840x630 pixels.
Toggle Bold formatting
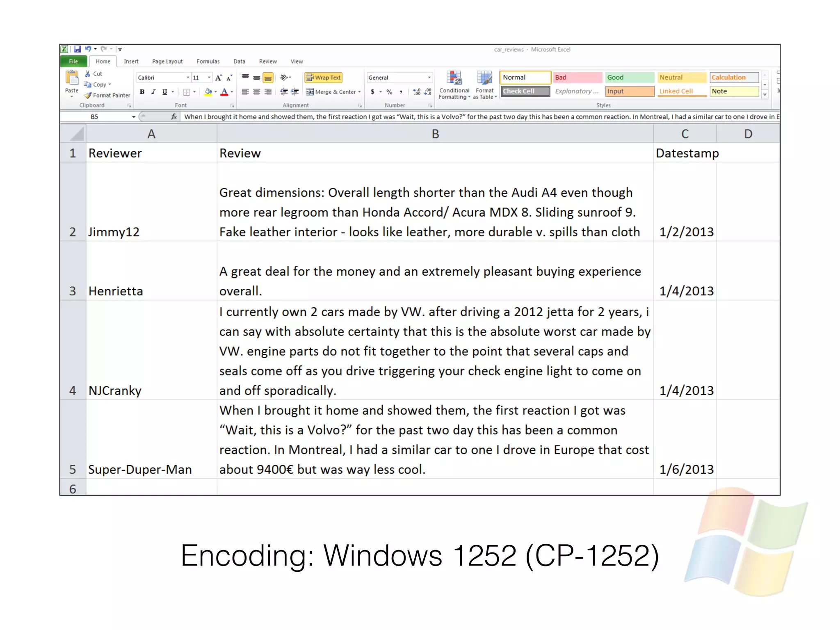(142, 92)
